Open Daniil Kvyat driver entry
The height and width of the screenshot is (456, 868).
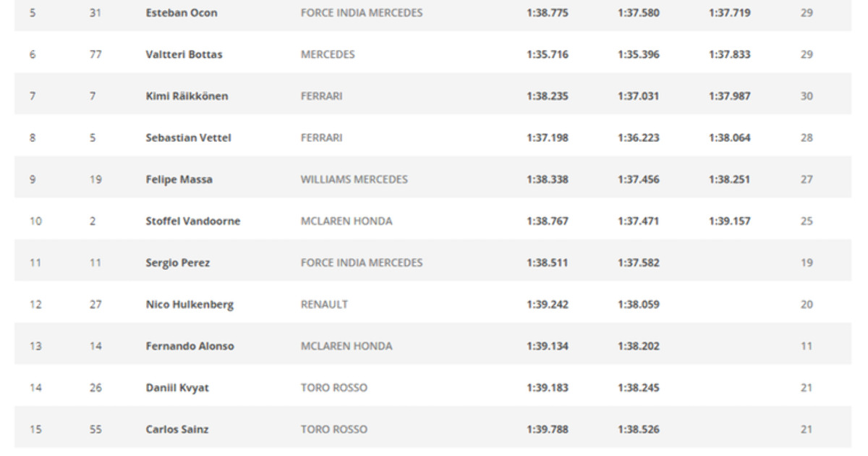click(x=177, y=388)
